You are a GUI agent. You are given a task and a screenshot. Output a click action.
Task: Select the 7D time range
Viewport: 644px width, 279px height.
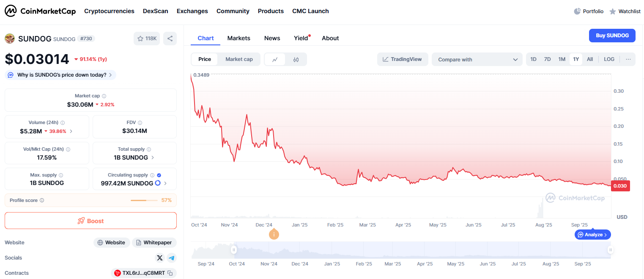tap(547, 59)
